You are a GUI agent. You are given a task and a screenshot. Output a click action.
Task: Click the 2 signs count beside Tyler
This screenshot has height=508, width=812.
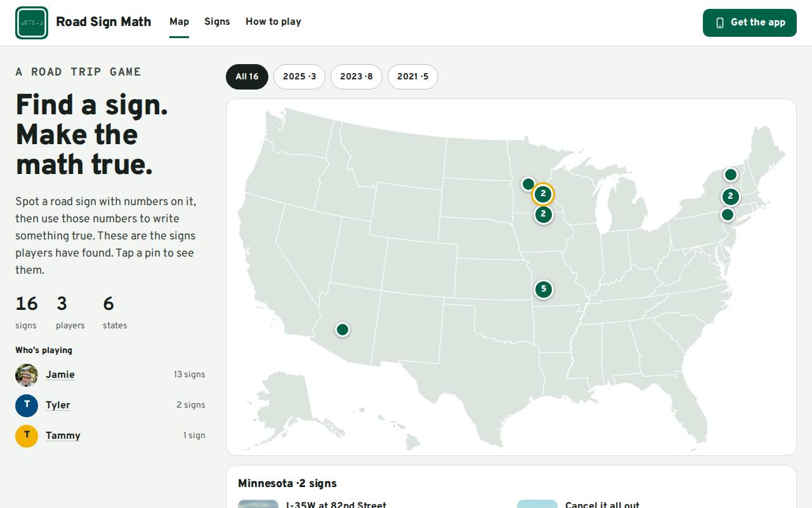pos(191,405)
